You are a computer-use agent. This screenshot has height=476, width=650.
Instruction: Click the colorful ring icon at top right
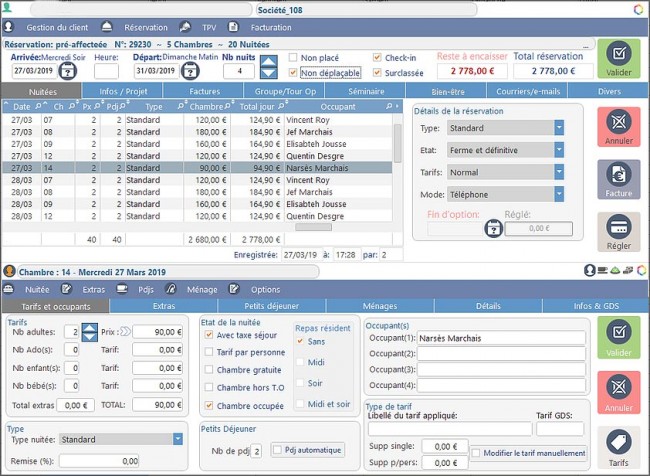coord(639,9)
